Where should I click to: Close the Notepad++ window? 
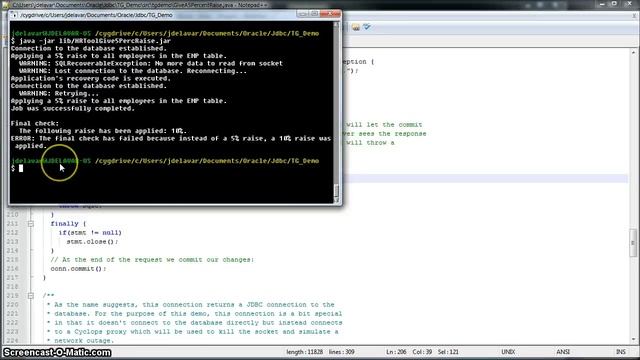[x=629, y=4]
